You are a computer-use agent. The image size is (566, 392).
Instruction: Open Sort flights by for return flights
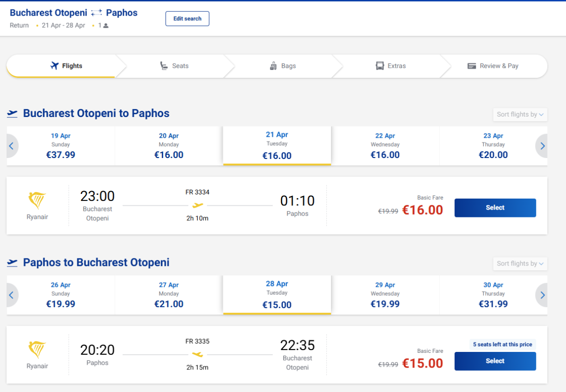520,264
